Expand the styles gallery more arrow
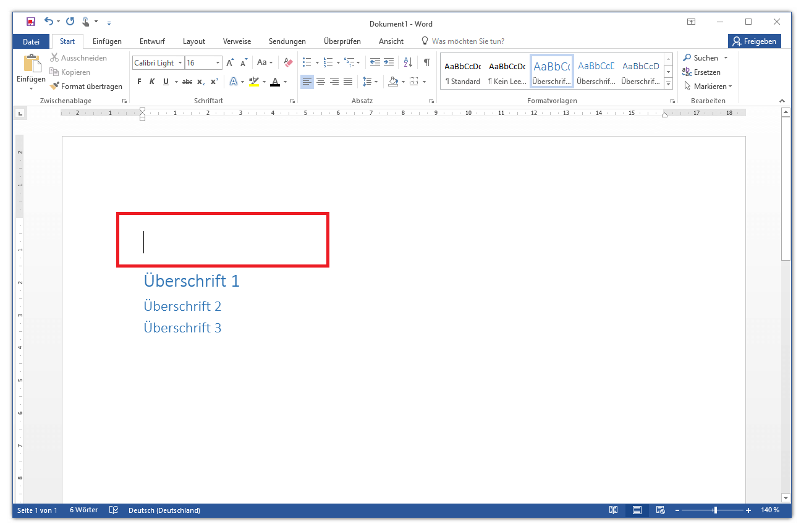809x532 pixels. click(x=668, y=84)
